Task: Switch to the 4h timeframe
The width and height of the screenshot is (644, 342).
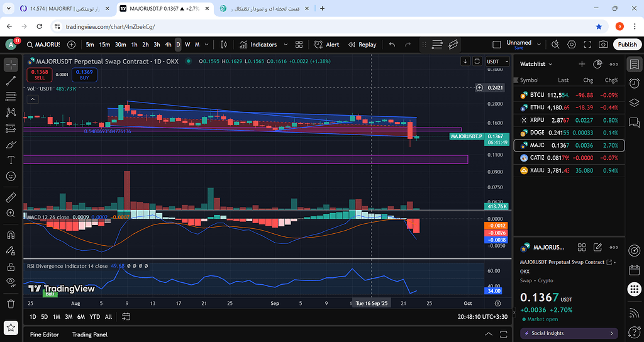Action: coord(168,45)
